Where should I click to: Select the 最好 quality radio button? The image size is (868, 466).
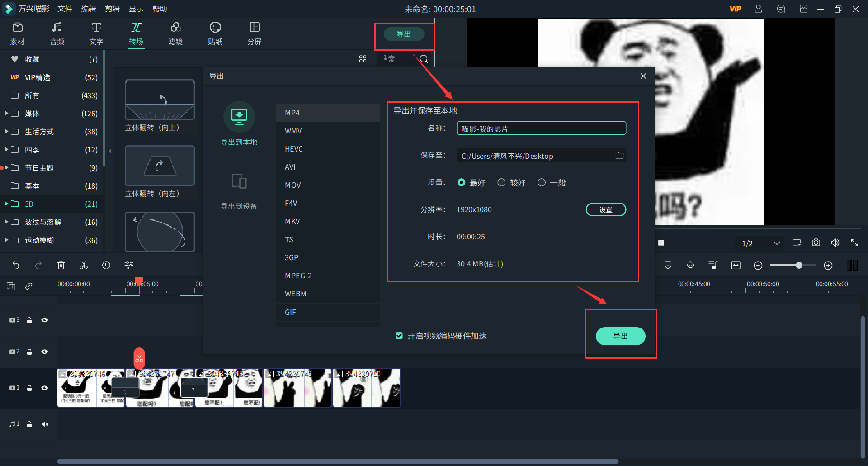point(461,182)
